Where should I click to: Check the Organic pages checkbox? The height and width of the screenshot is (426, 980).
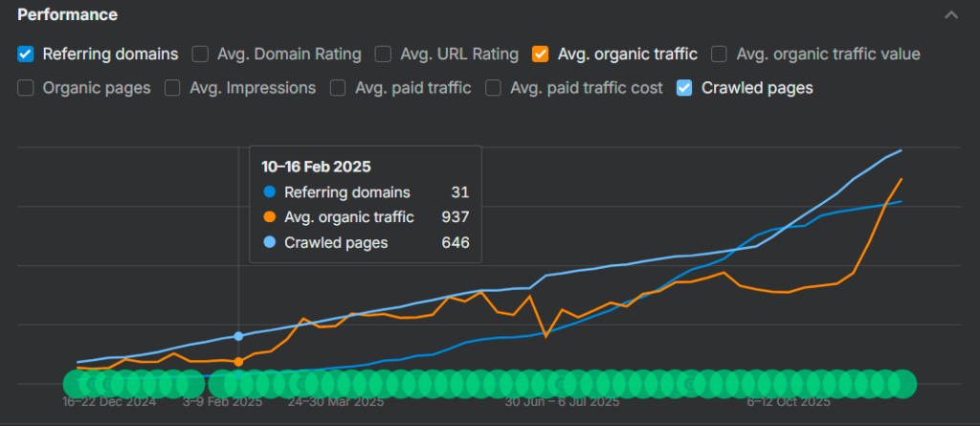(x=26, y=88)
